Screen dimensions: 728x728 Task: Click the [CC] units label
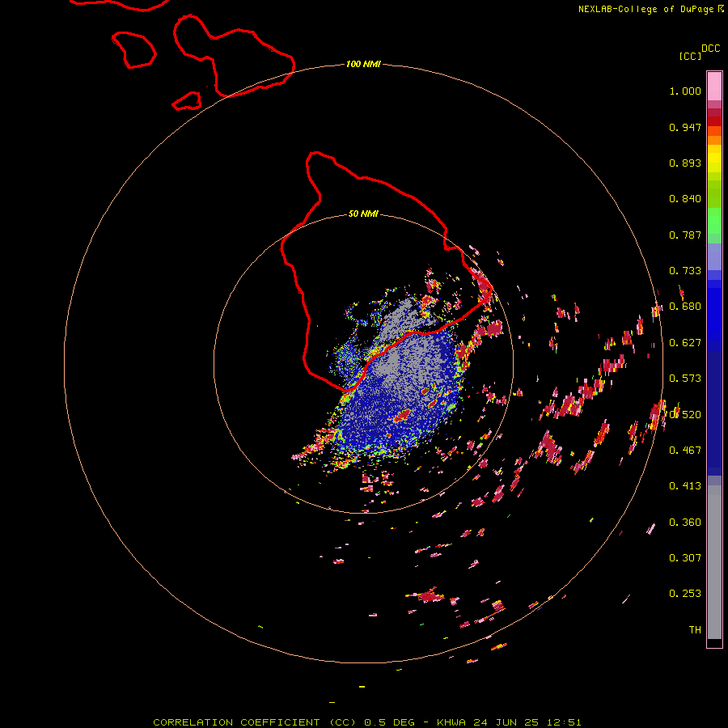pyautogui.click(x=691, y=56)
